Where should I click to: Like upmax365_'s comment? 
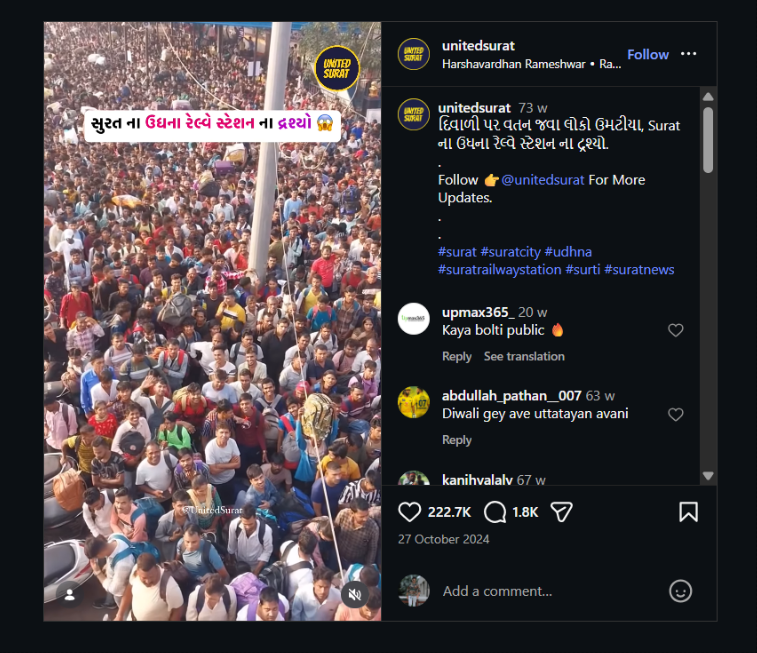point(676,330)
